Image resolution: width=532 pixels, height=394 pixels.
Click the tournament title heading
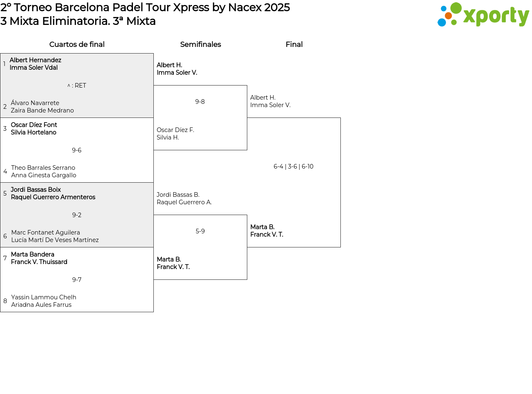pos(145,7)
